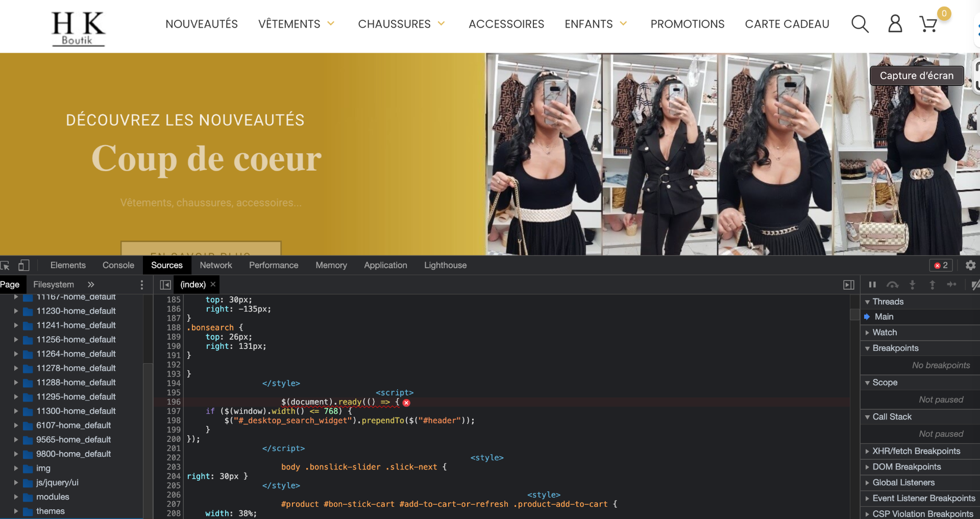Collapse the Call Stack section
The image size is (980, 519).
867,417
